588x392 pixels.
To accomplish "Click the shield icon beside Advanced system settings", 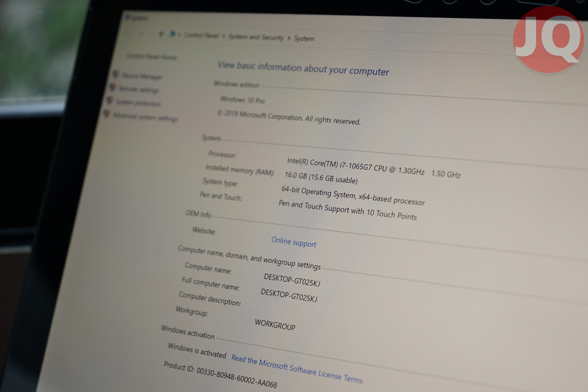I will [x=107, y=114].
